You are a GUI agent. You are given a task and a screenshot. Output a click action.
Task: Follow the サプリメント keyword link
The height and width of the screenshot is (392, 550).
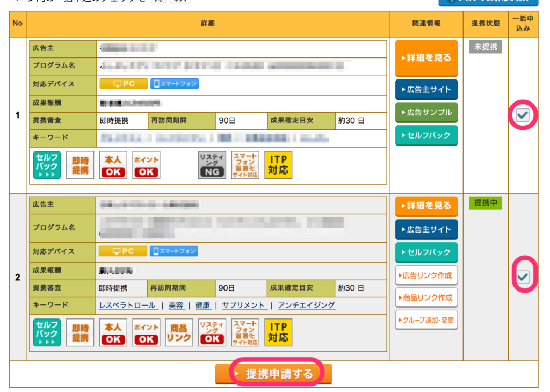243,305
